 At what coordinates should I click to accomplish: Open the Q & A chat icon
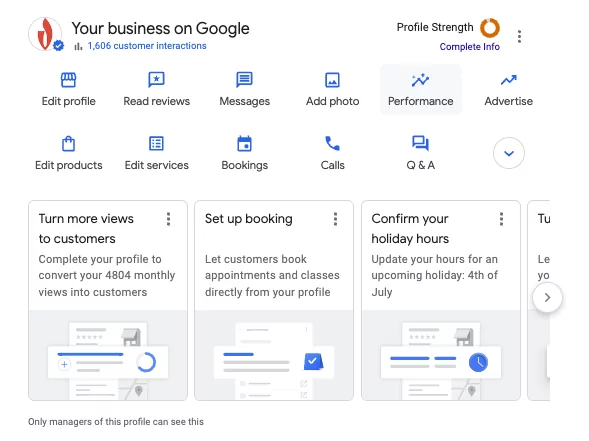[x=420, y=143]
